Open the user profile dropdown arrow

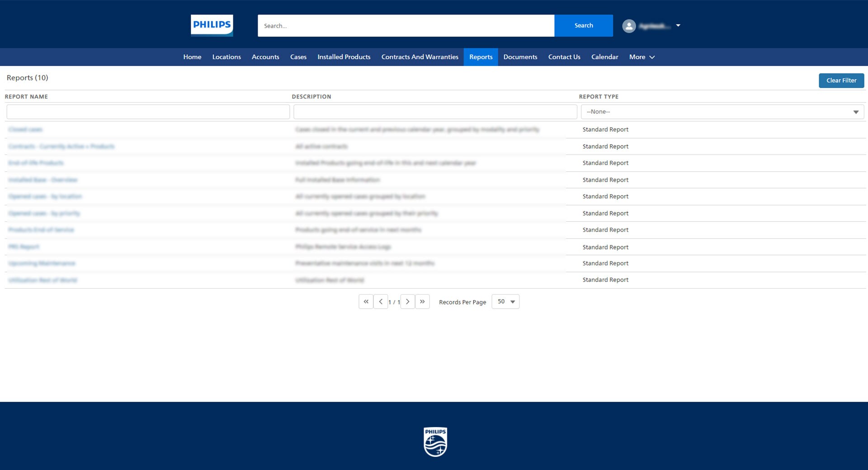tap(678, 26)
